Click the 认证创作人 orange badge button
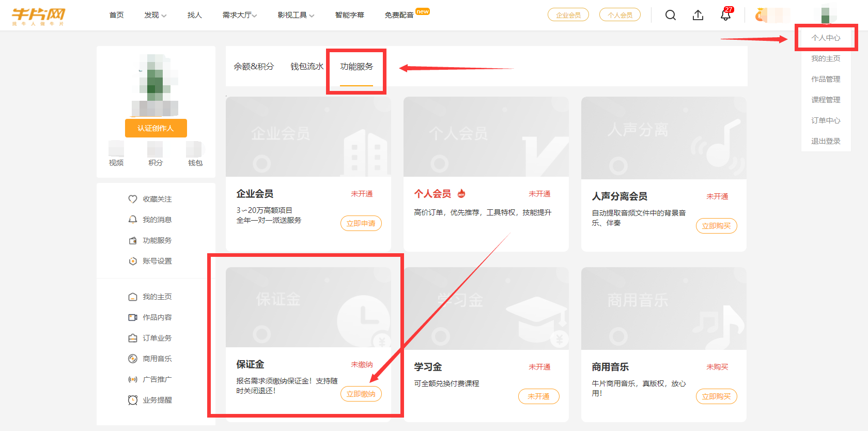Screen dimensions: 868x431 pyautogui.click(x=156, y=128)
